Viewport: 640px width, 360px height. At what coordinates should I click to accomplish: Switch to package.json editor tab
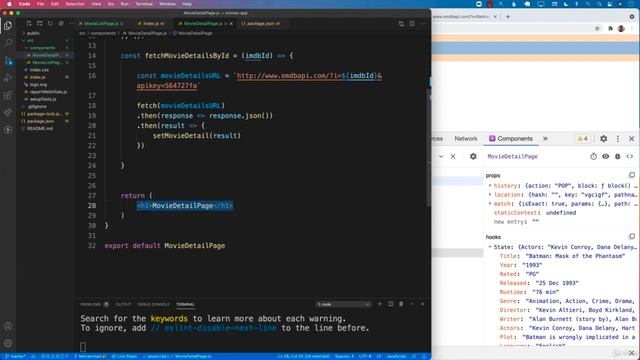[261, 24]
